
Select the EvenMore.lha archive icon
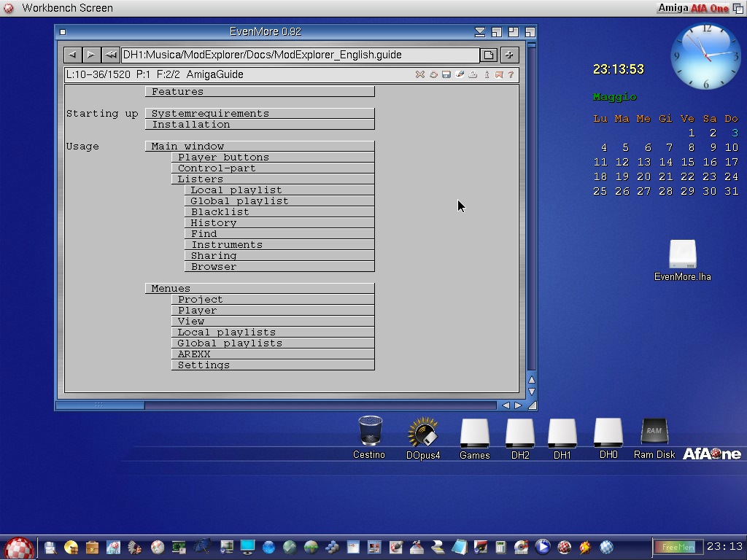coord(682,255)
